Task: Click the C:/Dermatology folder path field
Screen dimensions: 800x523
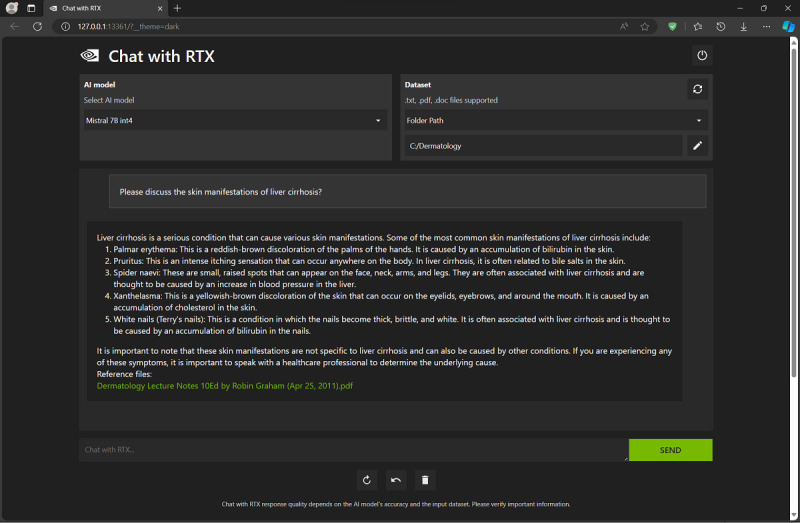Action: [x=542, y=146]
